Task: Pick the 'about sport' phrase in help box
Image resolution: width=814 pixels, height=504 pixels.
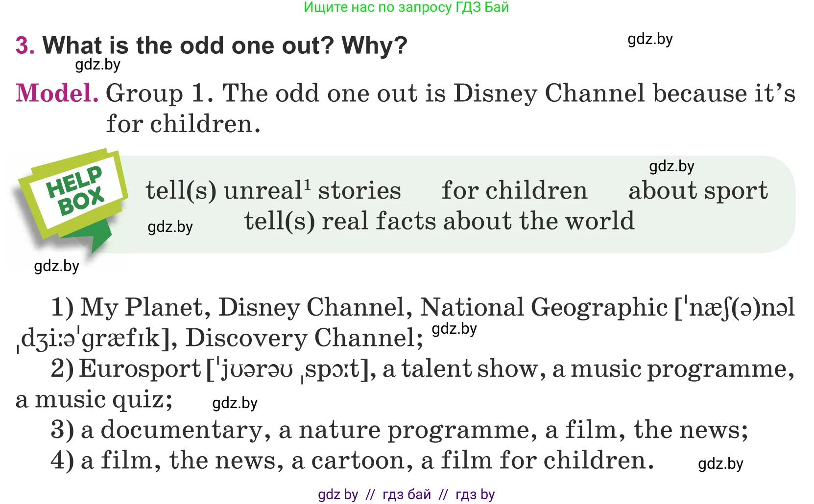Action: pyautogui.click(x=698, y=190)
